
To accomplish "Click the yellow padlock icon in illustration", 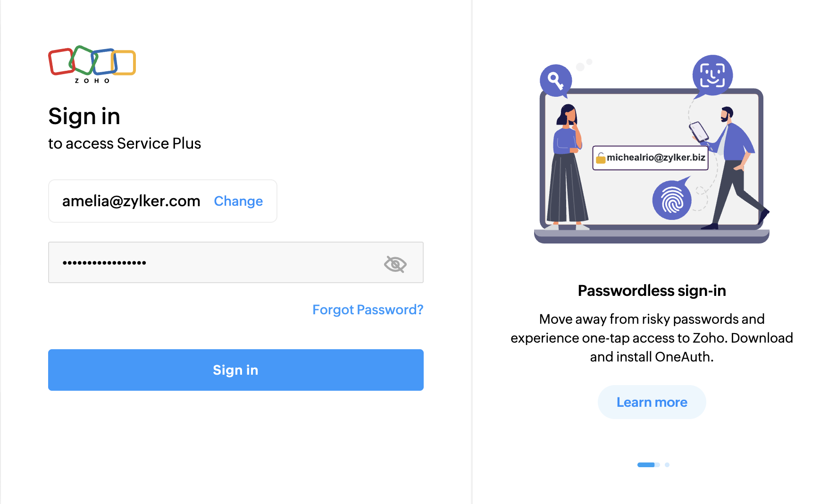I will 600,158.
